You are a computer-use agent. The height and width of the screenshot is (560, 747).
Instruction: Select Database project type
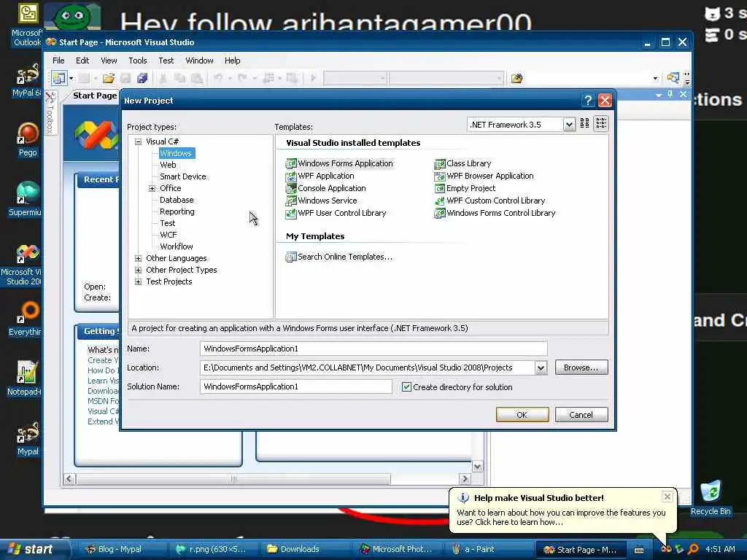(x=177, y=200)
